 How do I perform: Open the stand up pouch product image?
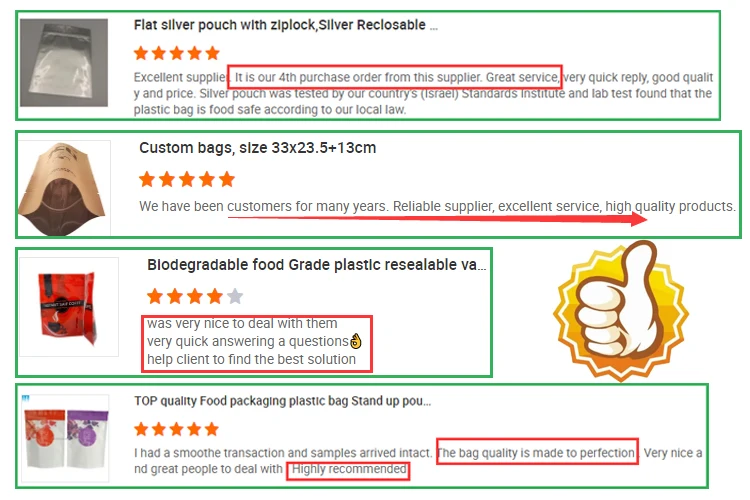[x=66, y=437]
